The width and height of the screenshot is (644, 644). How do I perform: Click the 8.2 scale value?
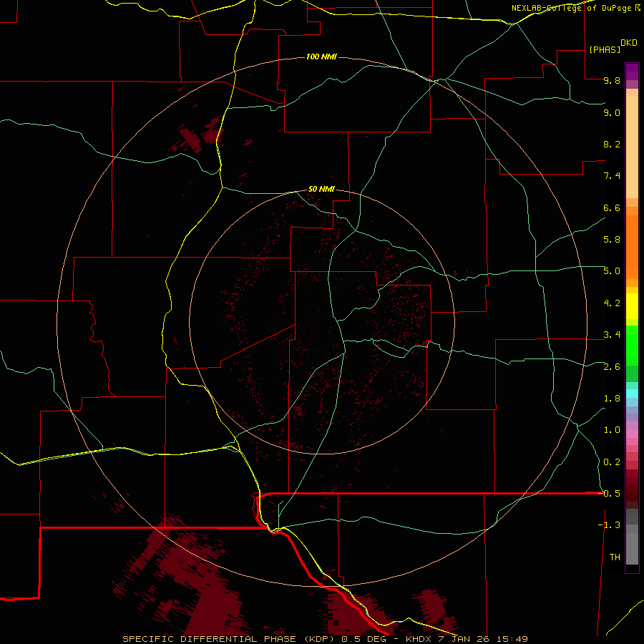tap(612, 144)
